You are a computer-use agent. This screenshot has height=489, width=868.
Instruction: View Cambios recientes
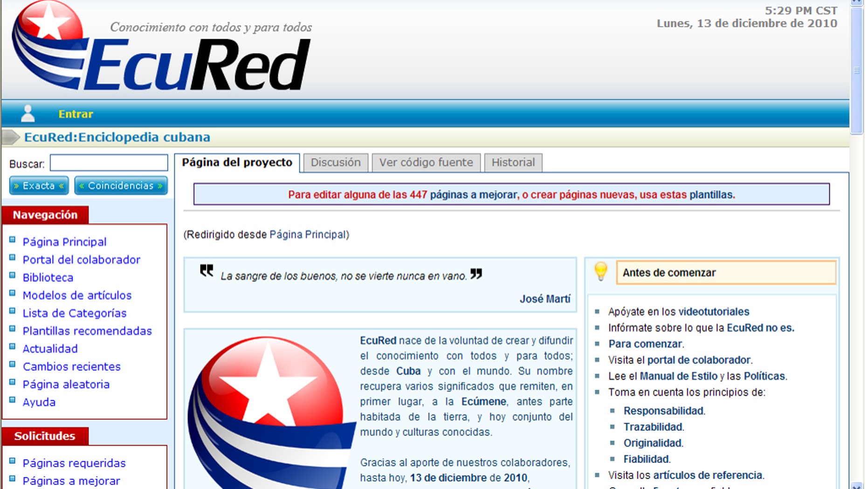(72, 366)
